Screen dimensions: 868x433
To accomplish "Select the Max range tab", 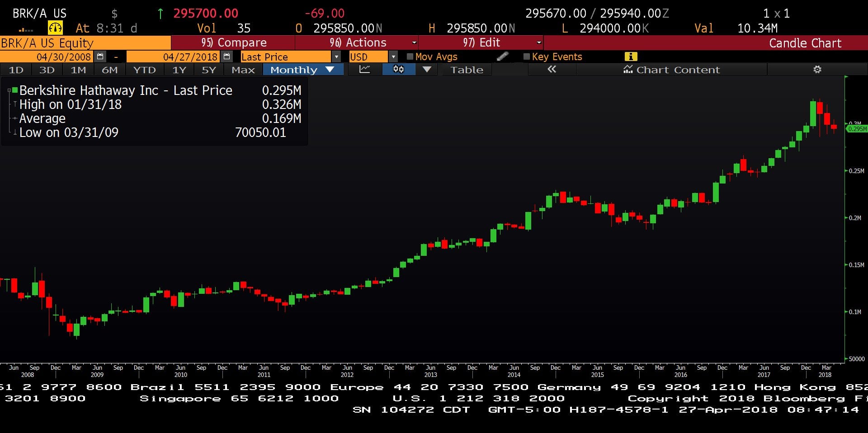I will point(243,70).
